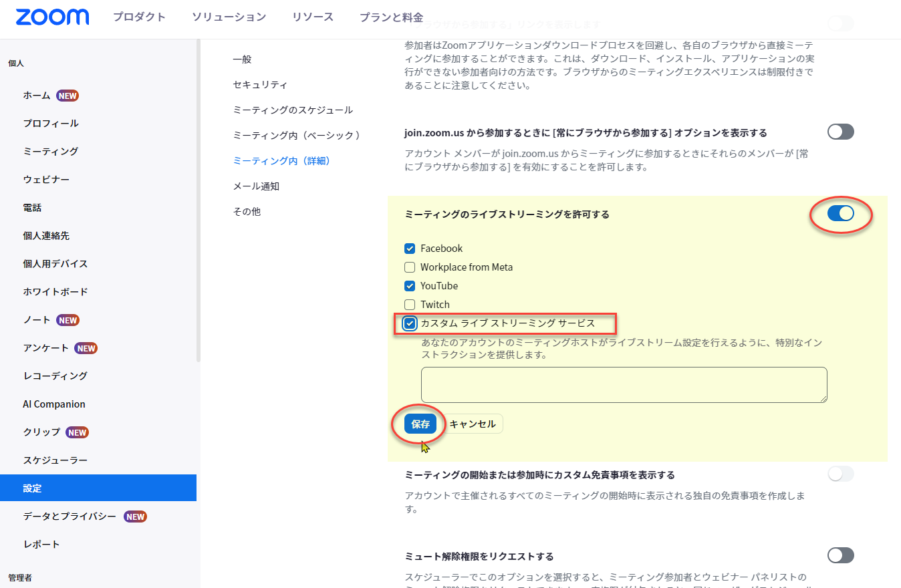Screen dimensions: 901x588
Task: Uncheck カスタム ライブ ストリーミング サービス checkbox
Action: 410,323
